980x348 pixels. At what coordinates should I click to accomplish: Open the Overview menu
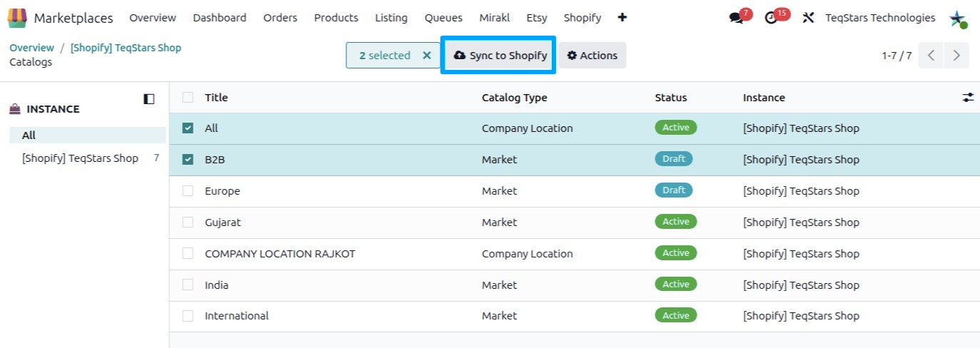coord(153,18)
